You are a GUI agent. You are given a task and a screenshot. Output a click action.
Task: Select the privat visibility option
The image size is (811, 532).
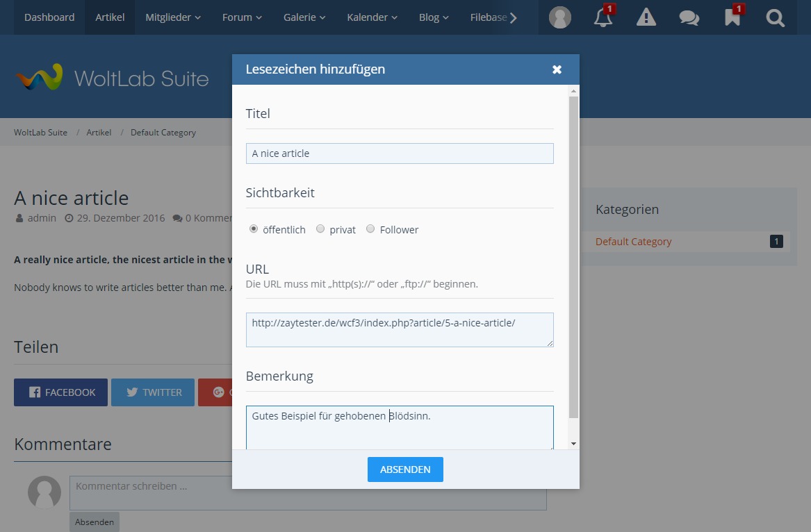click(x=320, y=229)
